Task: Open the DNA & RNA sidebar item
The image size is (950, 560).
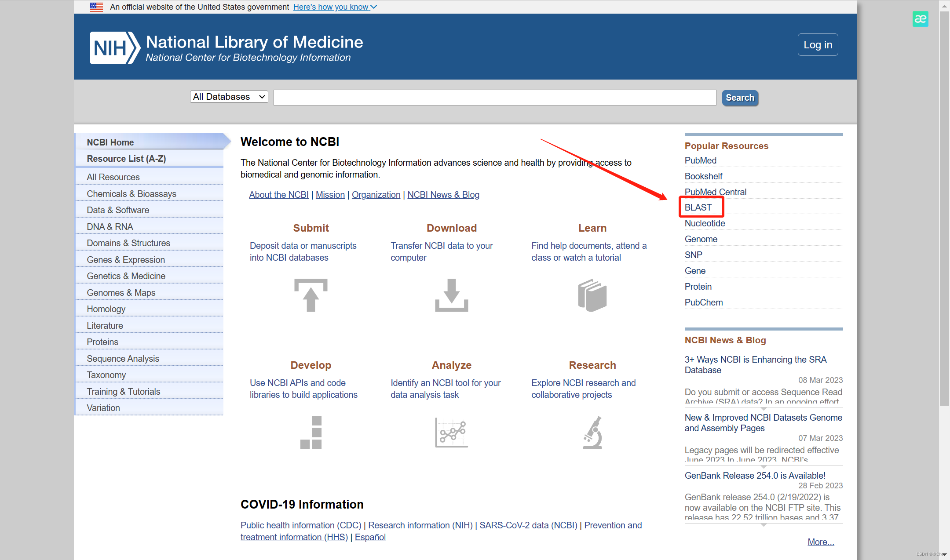Action: pyautogui.click(x=110, y=227)
